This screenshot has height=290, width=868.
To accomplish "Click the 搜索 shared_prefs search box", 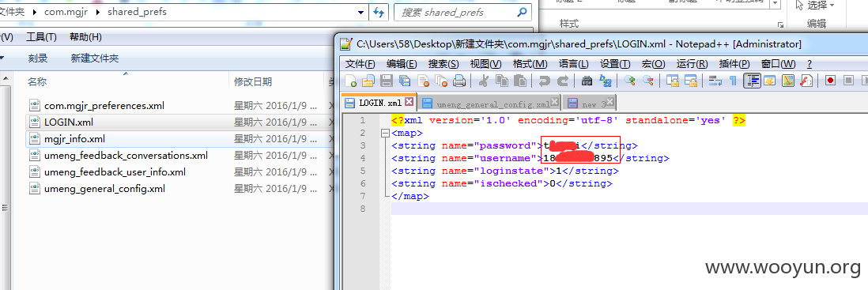I will point(462,12).
